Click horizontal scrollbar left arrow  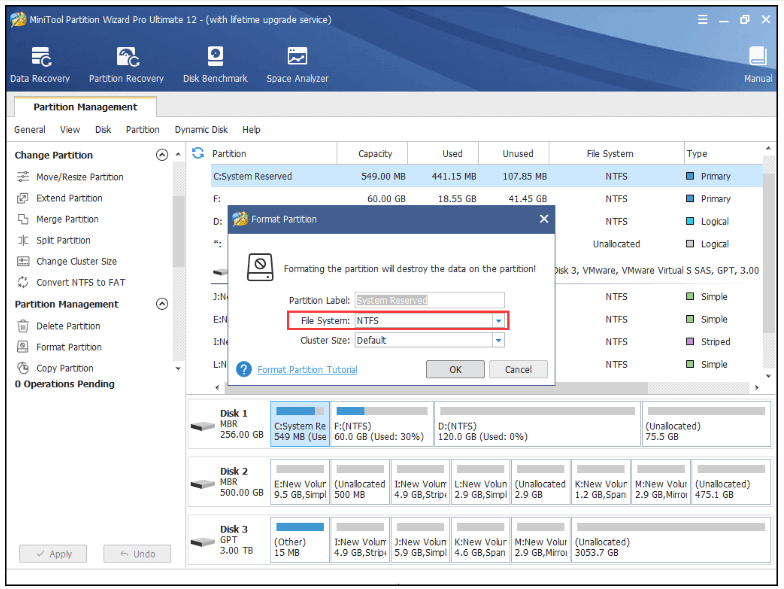[217, 388]
